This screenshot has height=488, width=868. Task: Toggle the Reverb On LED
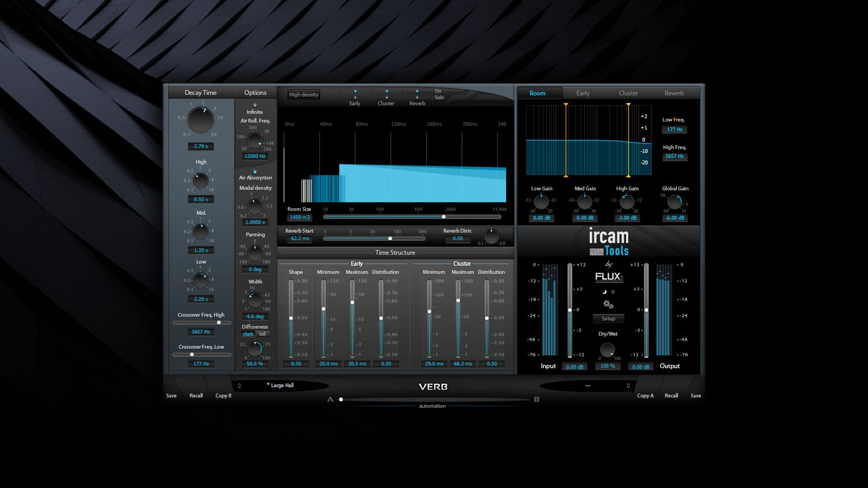[x=417, y=91]
